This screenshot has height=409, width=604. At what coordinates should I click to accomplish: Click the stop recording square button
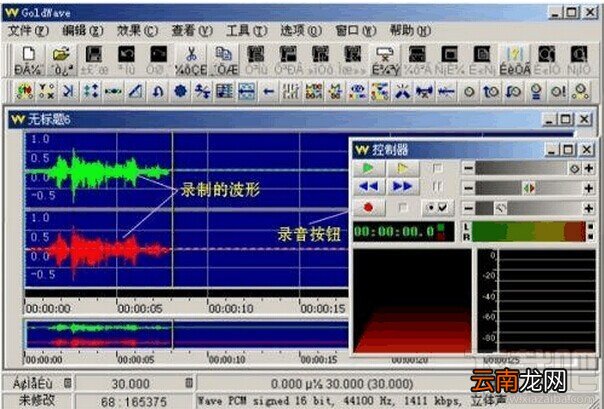click(x=403, y=208)
